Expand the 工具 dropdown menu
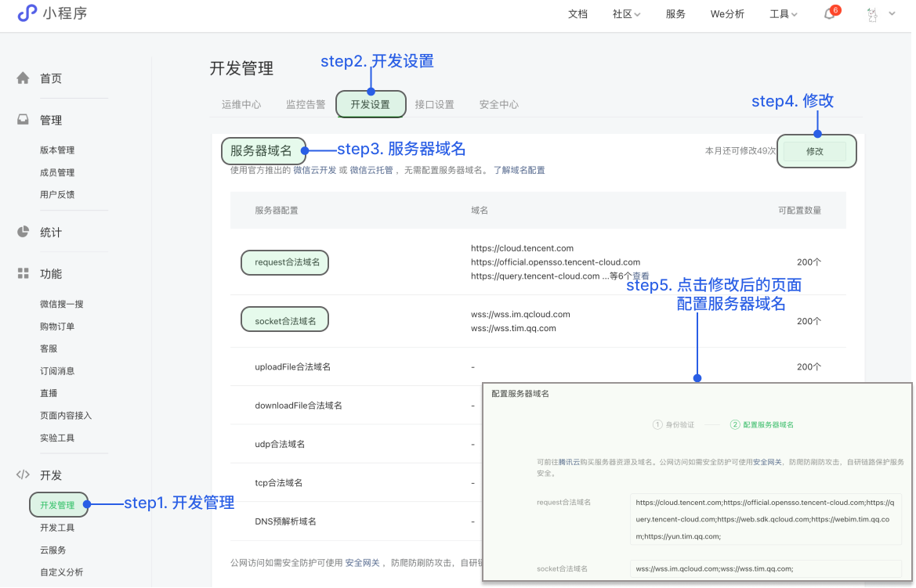Screen dimensions: 916x588 coord(783,14)
